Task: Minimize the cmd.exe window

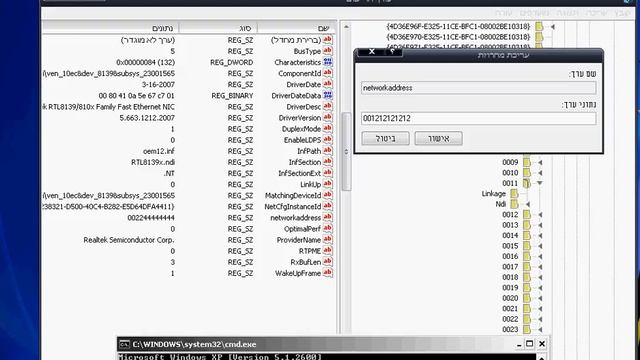Action: (x=518, y=345)
